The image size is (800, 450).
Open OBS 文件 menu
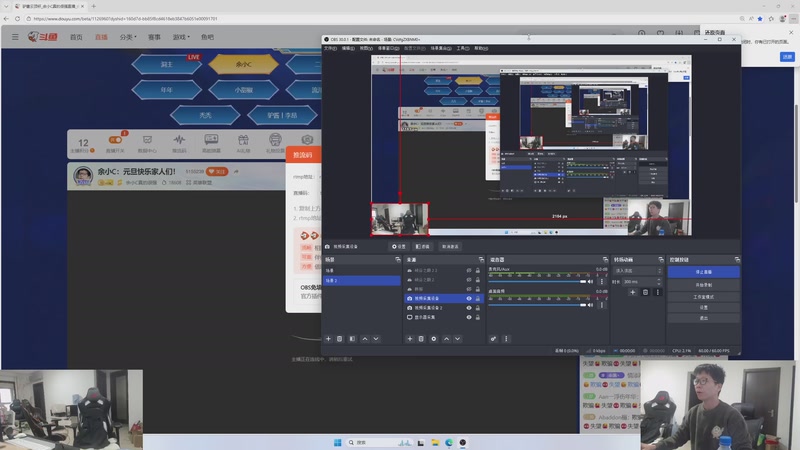(x=331, y=48)
